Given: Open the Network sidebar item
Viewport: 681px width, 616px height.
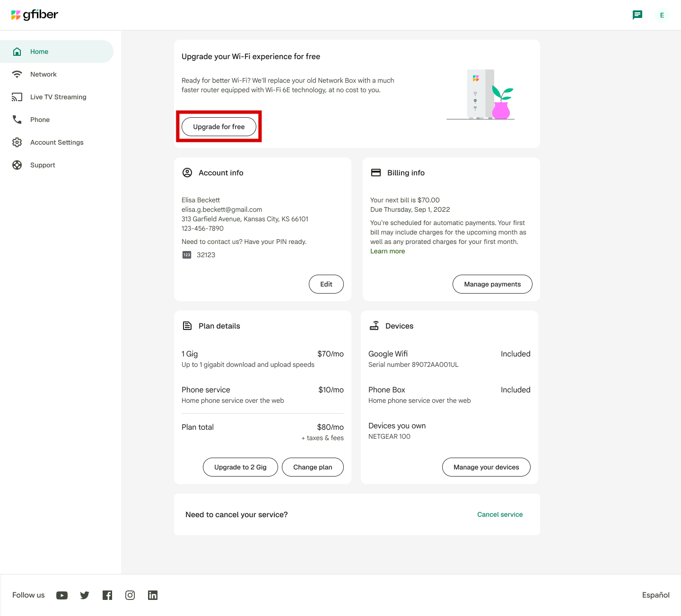Looking at the screenshot, I should pyautogui.click(x=57, y=74).
